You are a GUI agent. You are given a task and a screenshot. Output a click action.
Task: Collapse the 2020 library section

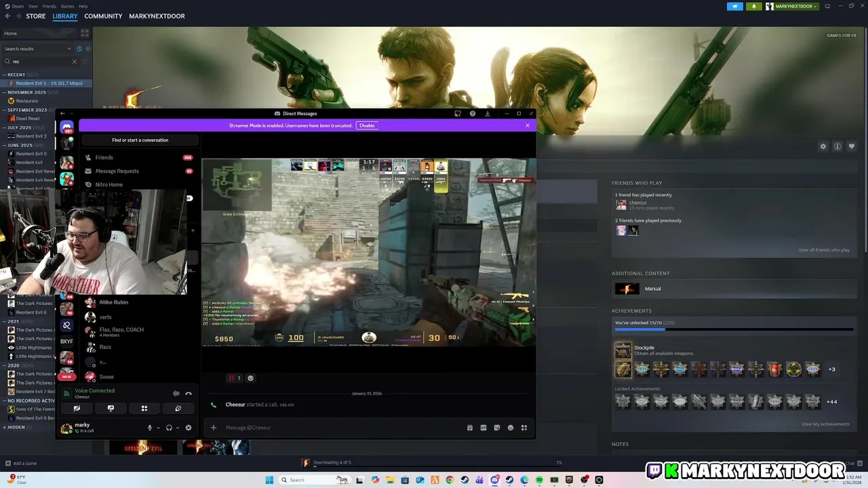[5, 365]
